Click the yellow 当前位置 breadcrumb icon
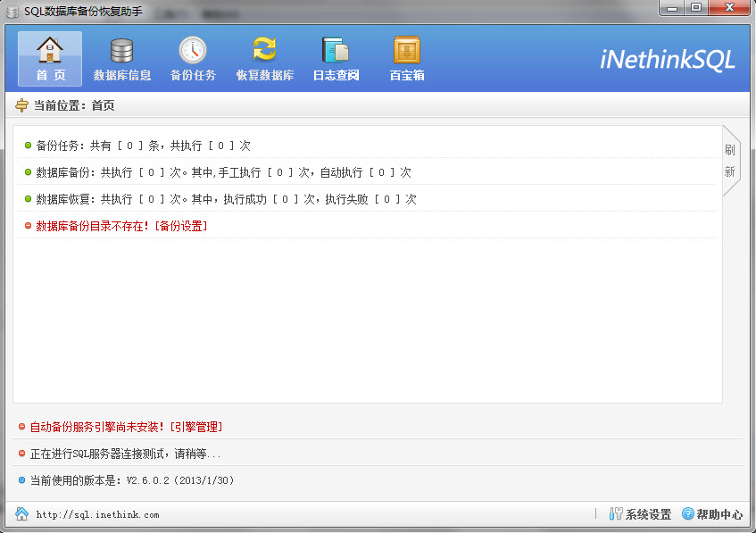The width and height of the screenshot is (756, 533). coord(21,103)
